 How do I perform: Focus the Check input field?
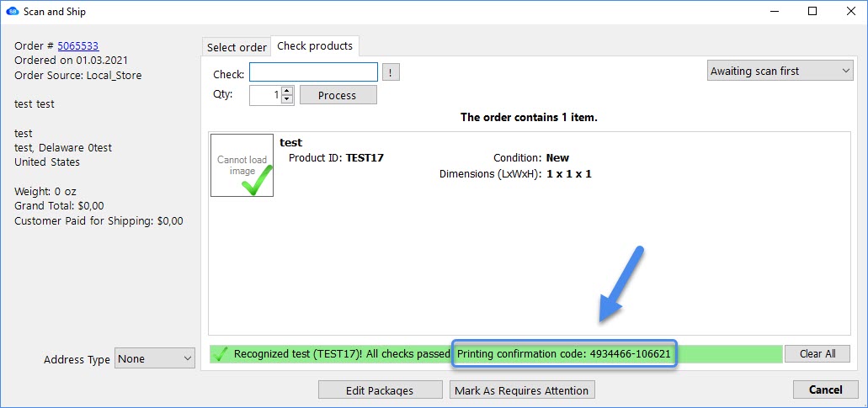click(313, 72)
